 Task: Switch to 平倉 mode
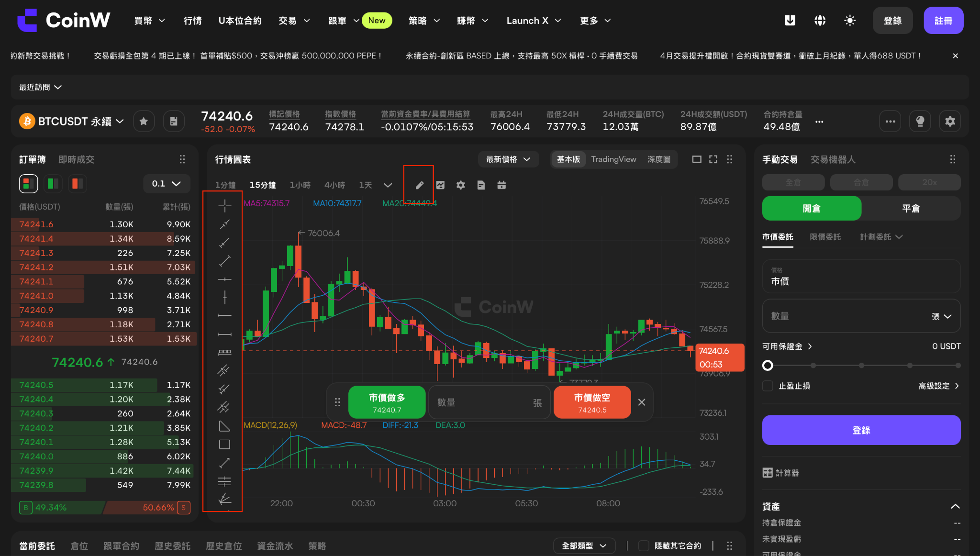tap(911, 208)
